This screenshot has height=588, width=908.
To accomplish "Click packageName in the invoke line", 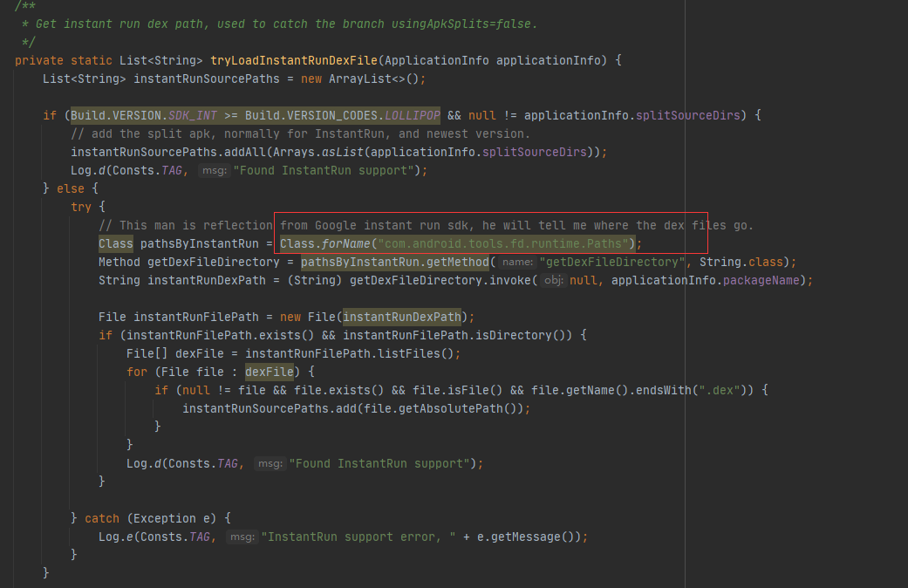I will pyautogui.click(x=761, y=280).
